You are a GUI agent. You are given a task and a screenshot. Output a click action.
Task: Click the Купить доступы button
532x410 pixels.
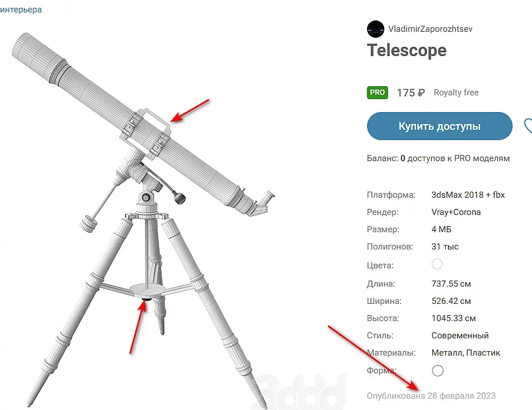coord(439,126)
